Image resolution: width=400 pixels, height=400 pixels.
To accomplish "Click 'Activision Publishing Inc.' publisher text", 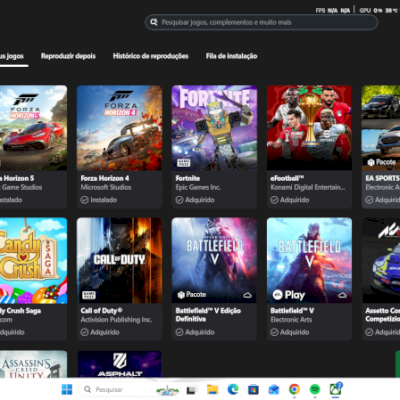I will pyautogui.click(x=116, y=320).
